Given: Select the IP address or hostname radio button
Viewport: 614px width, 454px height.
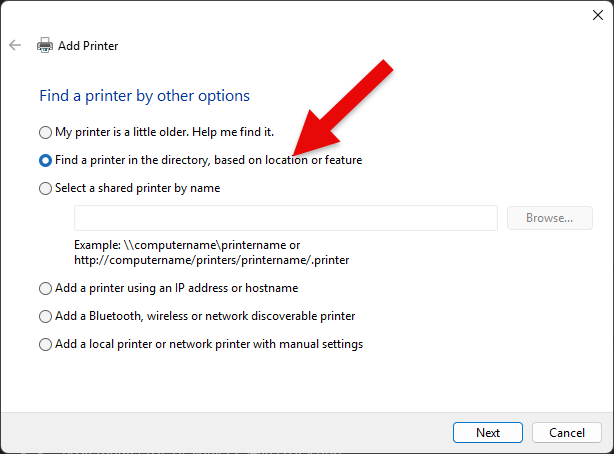Looking at the screenshot, I should pyautogui.click(x=45, y=288).
